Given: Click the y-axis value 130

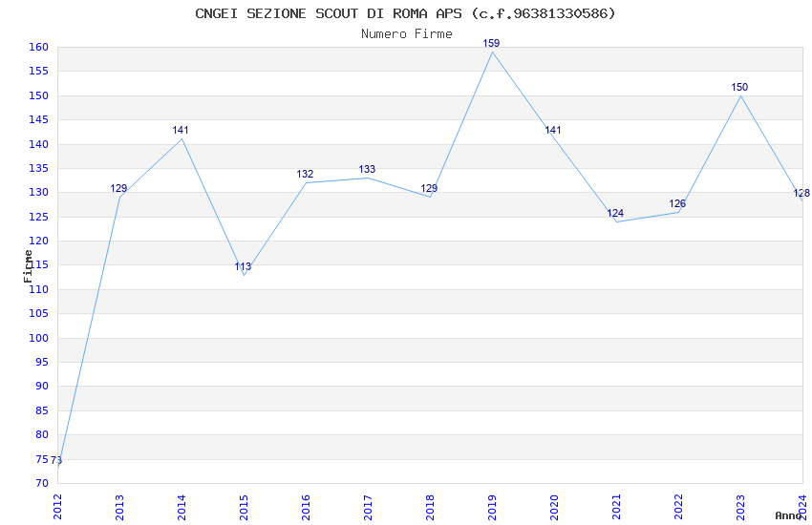Looking at the screenshot, I should point(39,193).
